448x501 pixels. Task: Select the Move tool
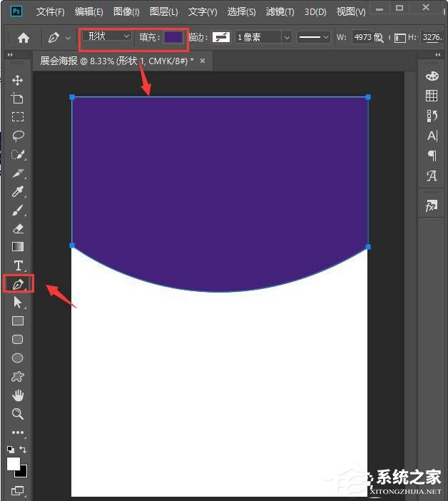(18, 80)
